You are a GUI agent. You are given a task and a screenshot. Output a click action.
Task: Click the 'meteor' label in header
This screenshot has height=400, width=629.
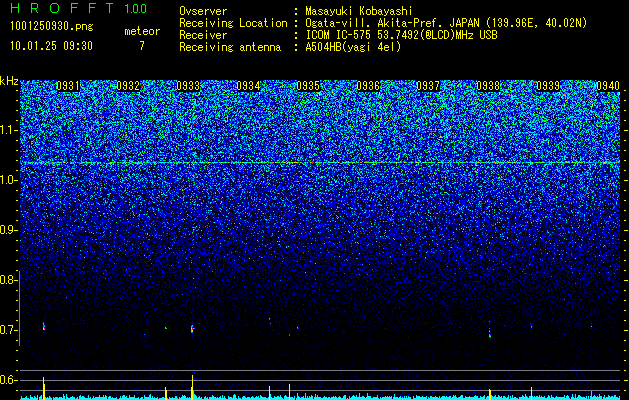(x=142, y=31)
